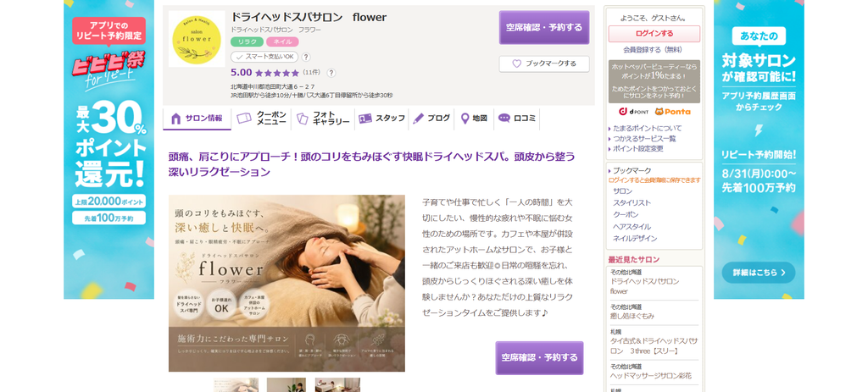Click photo icon on フォトギャラリー tab
The width and height of the screenshot is (868, 392).
(x=303, y=119)
